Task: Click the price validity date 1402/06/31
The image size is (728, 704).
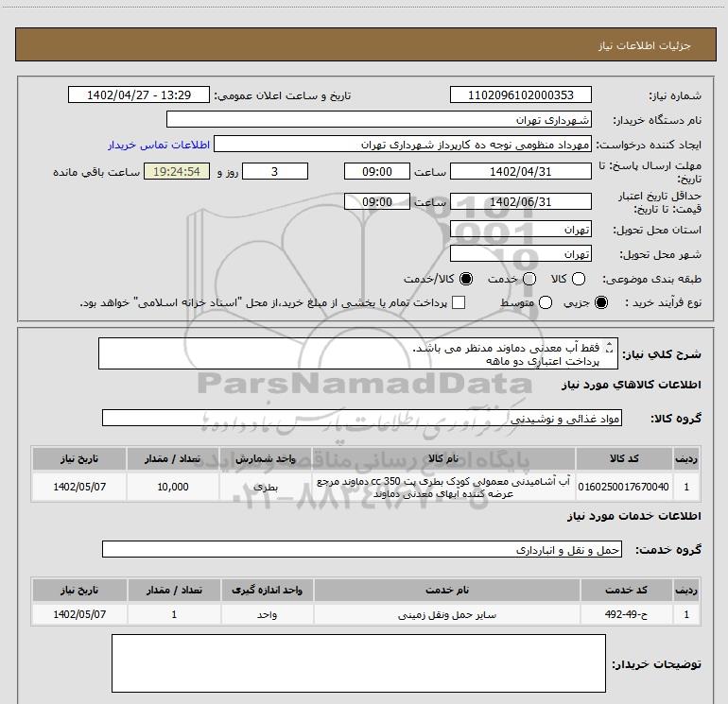Action: coord(520,201)
